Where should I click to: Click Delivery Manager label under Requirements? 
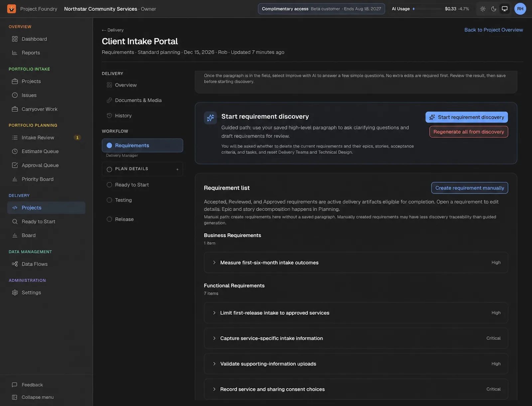pyautogui.click(x=122, y=155)
